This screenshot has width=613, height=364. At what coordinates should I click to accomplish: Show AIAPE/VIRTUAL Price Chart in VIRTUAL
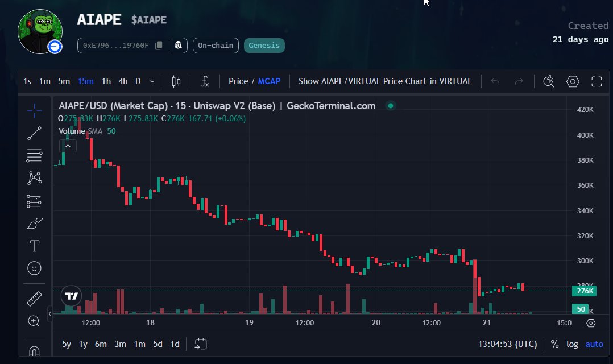(385, 81)
